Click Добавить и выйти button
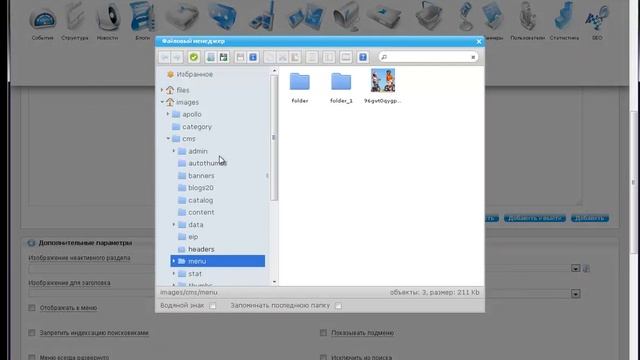The height and width of the screenshot is (360, 640). pos(535,218)
